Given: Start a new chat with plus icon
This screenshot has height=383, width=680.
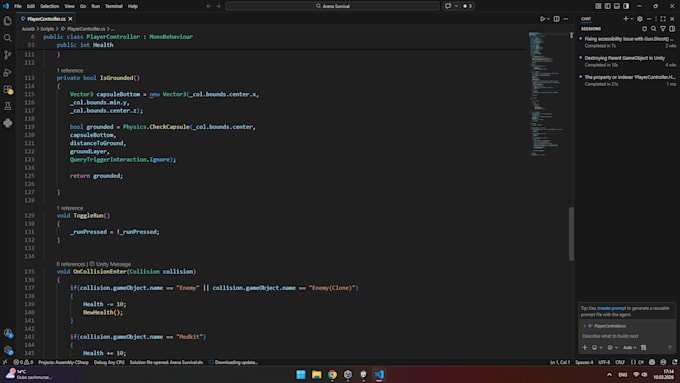Looking at the screenshot, I should [625, 19].
